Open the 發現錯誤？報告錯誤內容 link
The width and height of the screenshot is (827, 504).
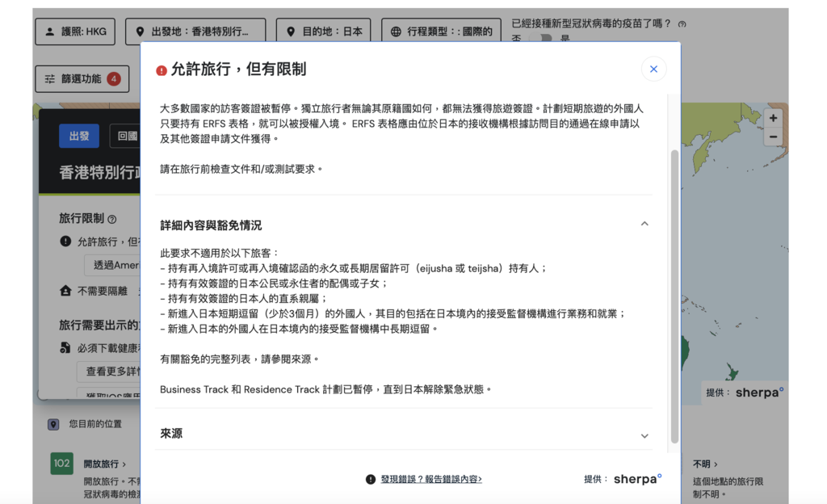click(431, 479)
